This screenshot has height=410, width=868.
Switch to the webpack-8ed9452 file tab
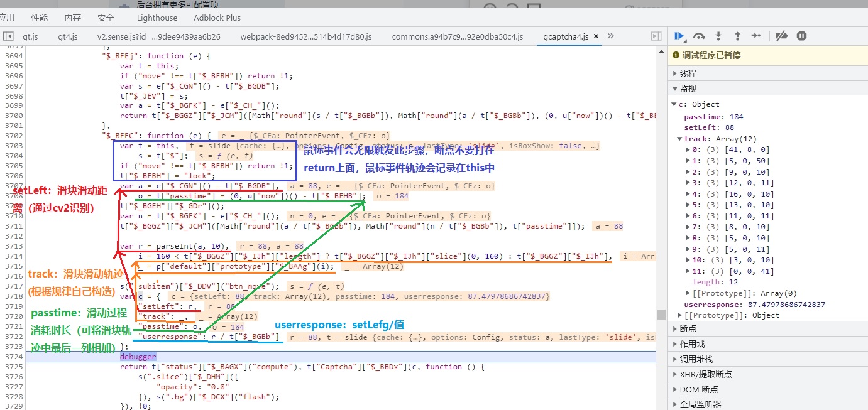point(306,36)
